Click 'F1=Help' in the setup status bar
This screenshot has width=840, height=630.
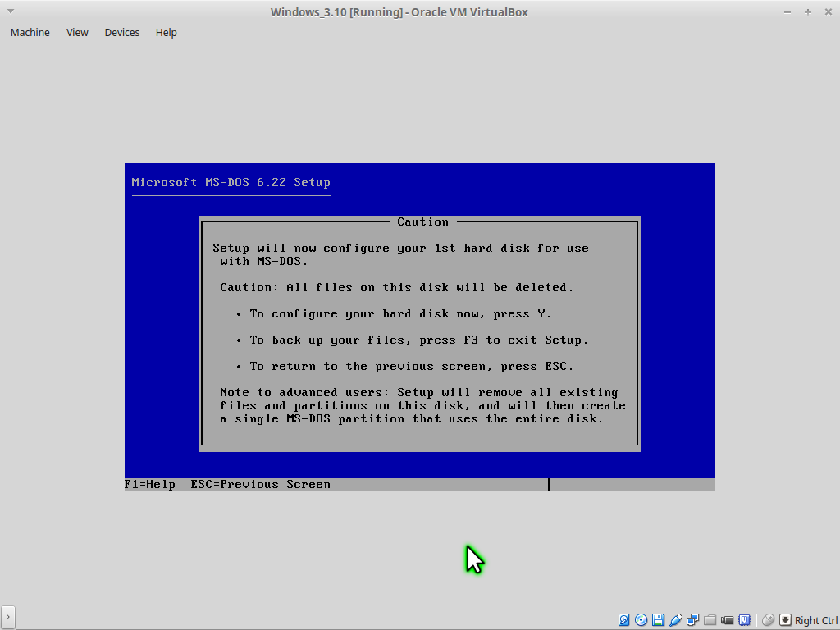(150, 485)
